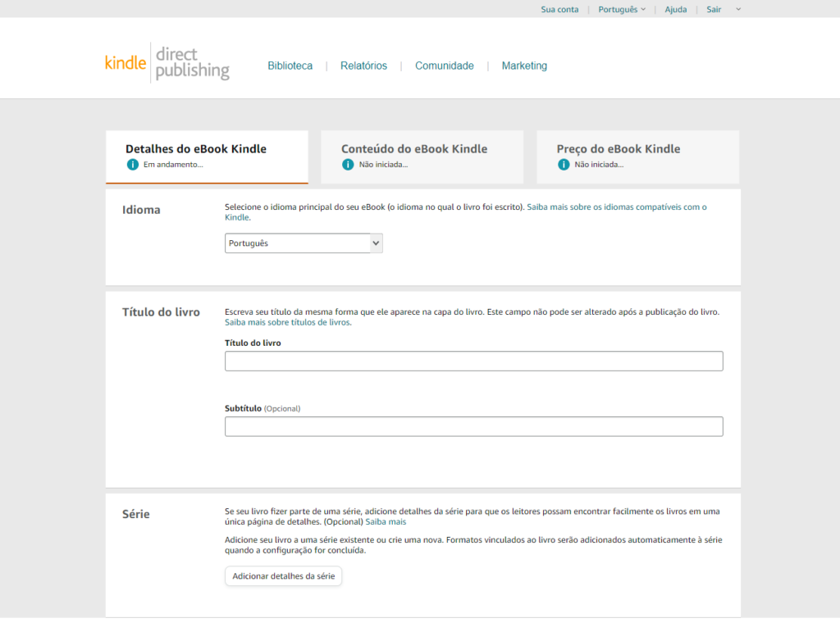Go to Relatórios
The image size is (840, 623).
(x=363, y=66)
